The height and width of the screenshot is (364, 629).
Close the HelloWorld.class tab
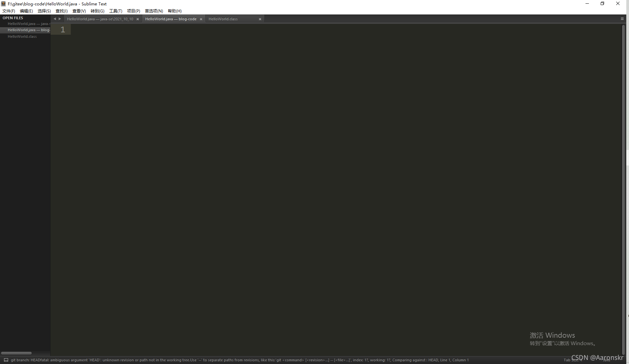(x=260, y=19)
